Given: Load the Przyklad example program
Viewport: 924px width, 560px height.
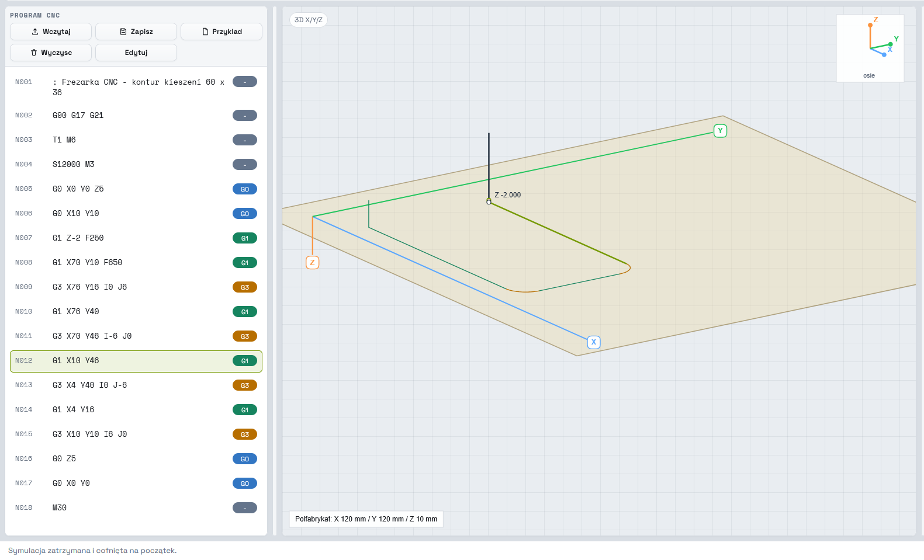Looking at the screenshot, I should click(222, 32).
